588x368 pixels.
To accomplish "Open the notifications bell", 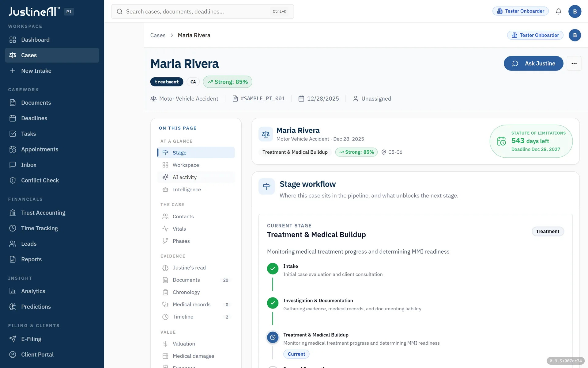I will point(559,11).
